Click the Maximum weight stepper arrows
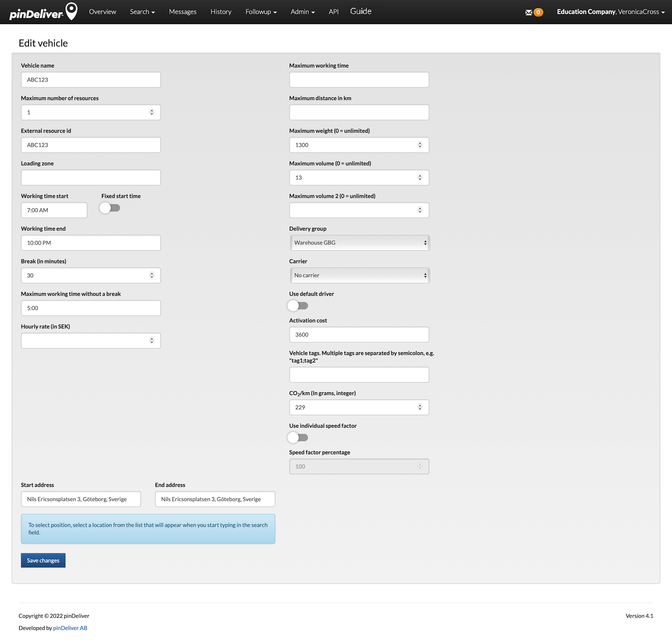The height and width of the screenshot is (644, 672). (420, 145)
